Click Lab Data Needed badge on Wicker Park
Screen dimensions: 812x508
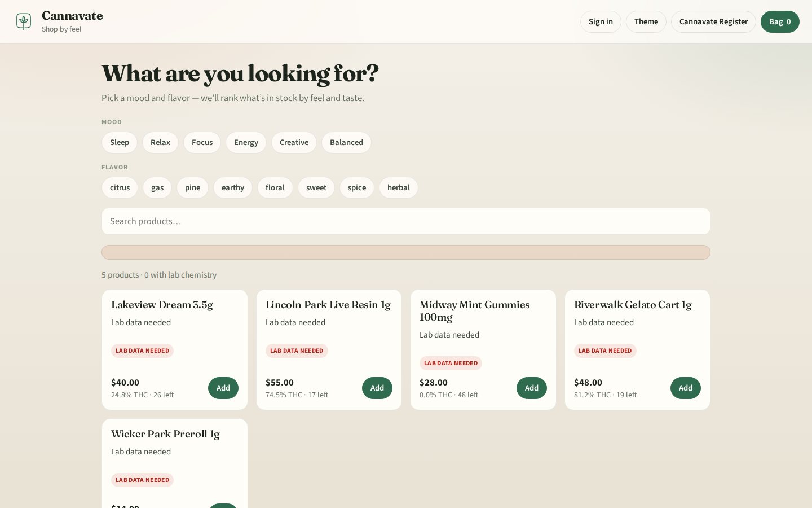click(x=142, y=480)
